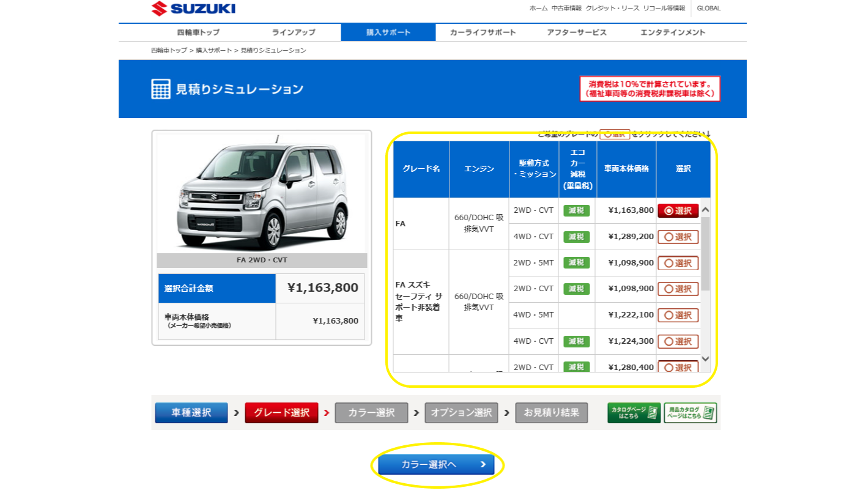The image size is (866, 504).
Task: Click the カラー選択 step button
Action: coord(372,413)
